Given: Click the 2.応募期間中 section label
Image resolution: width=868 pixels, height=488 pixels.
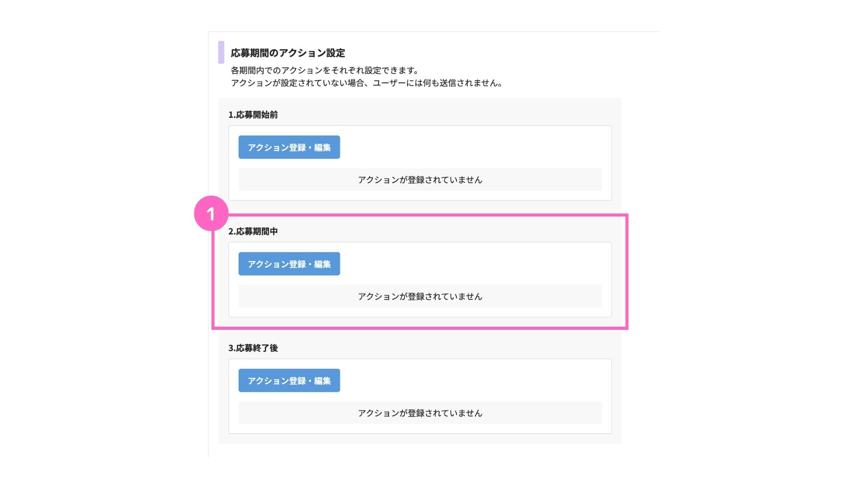Looking at the screenshot, I should [253, 231].
